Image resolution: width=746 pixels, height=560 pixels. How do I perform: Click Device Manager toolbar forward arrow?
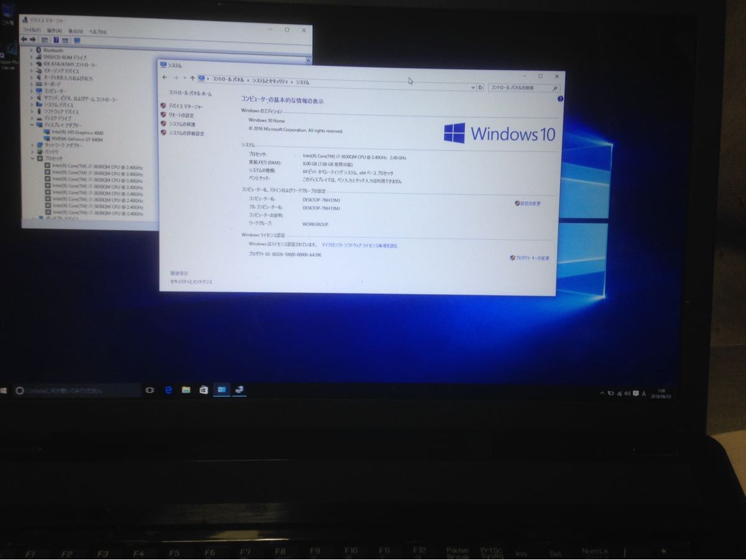(x=32, y=39)
